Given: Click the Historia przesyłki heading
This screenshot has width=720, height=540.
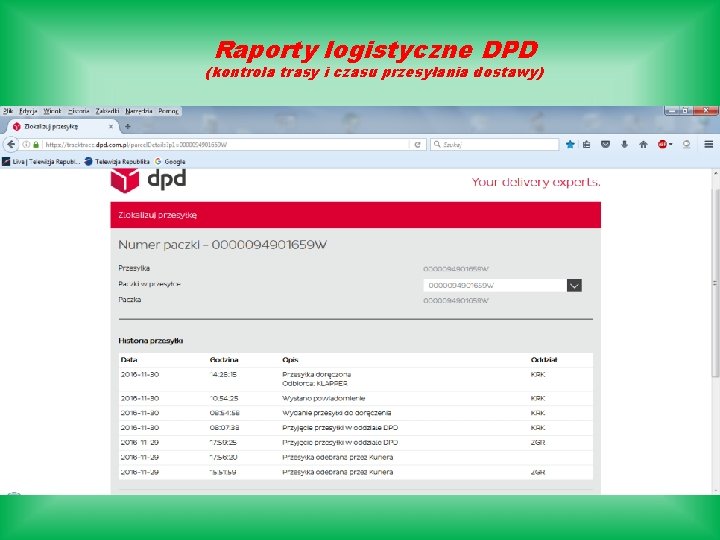Looking at the screenshot, I should [x=151, y=341].
